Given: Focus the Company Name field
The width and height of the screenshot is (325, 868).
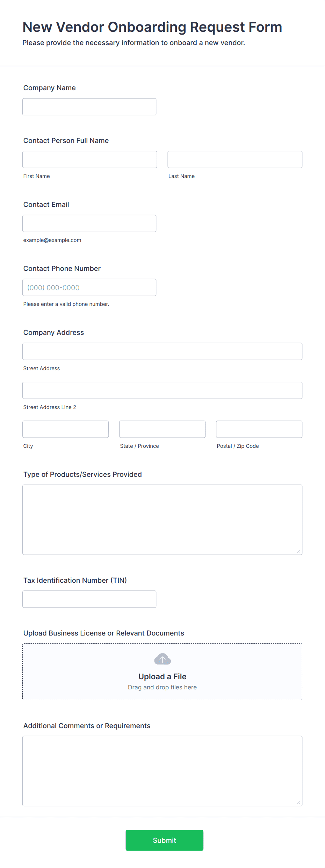Looking at the screenshot, I should 89,107.
